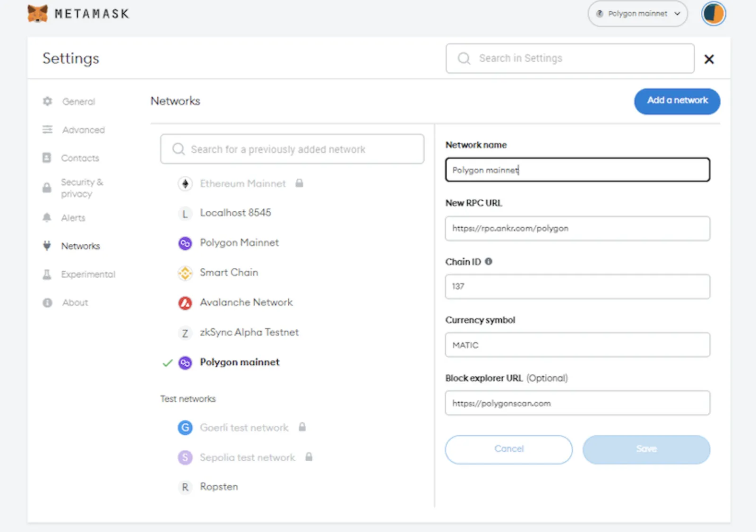Click the Chain ID info icon
The width and height of the screenshot is (756, 532).
point(489,261)
